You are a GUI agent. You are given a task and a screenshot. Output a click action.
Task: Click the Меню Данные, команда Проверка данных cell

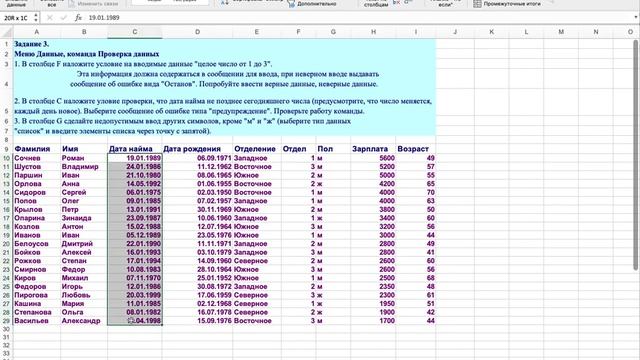[x=87, y=54]
